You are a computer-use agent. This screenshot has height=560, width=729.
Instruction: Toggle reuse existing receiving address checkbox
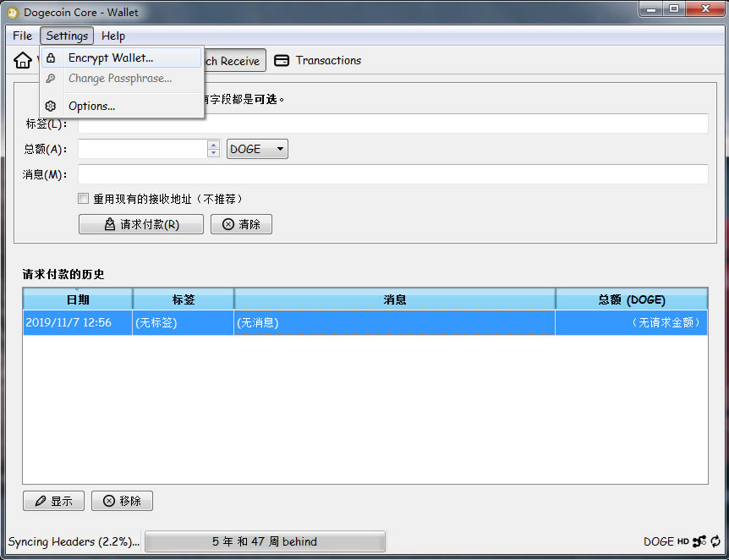pos(83,199)
